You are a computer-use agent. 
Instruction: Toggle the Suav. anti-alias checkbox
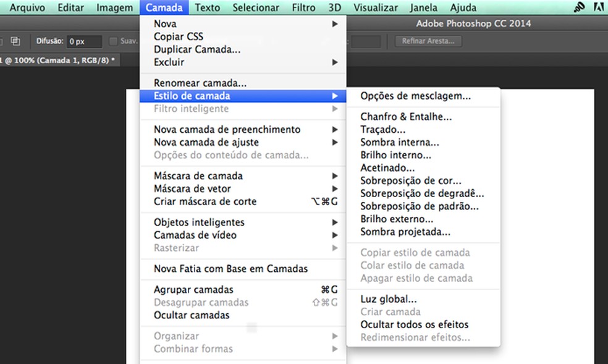pyautogui.click(x=113, y=41)
